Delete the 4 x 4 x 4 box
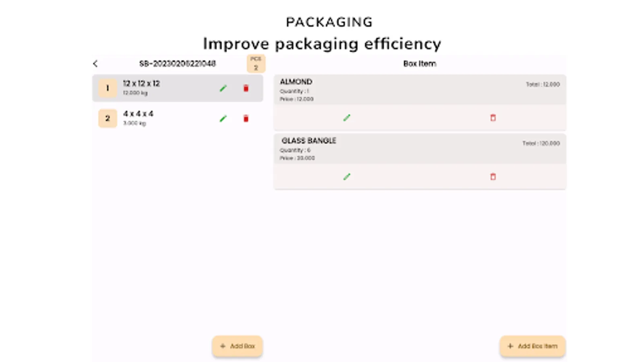Screen dimensions: 644x362 click(246, 118)
